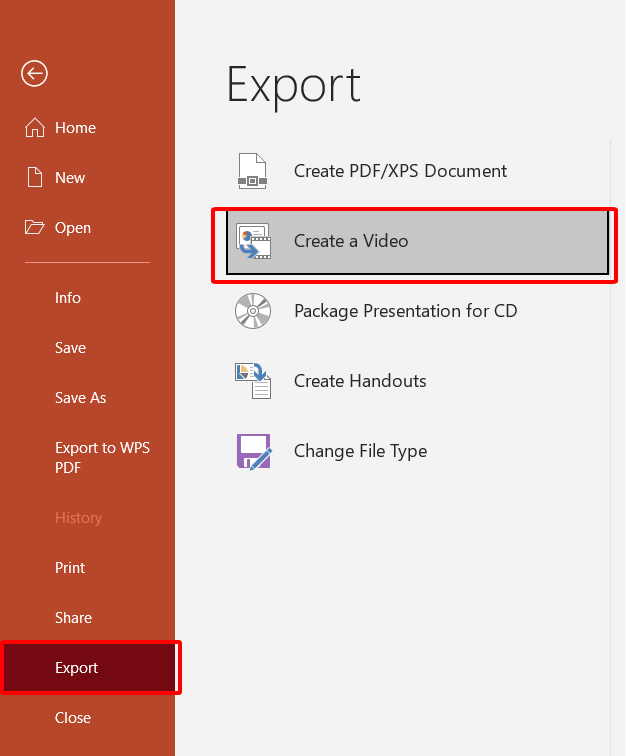
Task: Select the Change File Type text
Action: tap(360, 451)
